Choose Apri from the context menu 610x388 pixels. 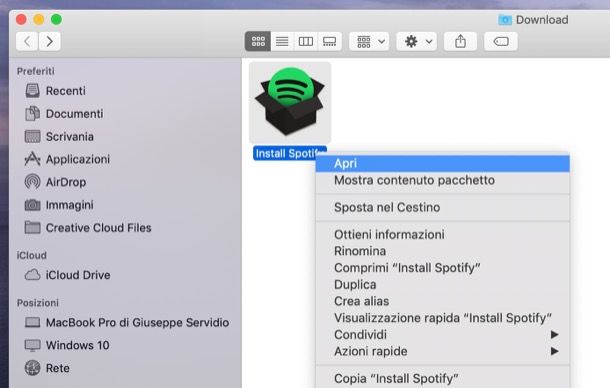tap(442, 163)
